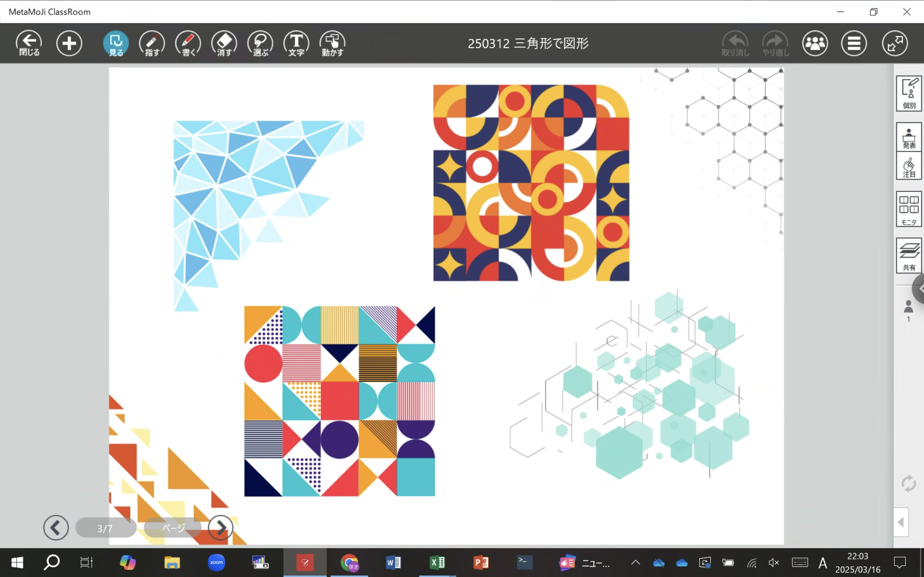Click the 3/7 page indicator
The height and width of the screenshot is (577, 924).
click(x=105, y=528)
